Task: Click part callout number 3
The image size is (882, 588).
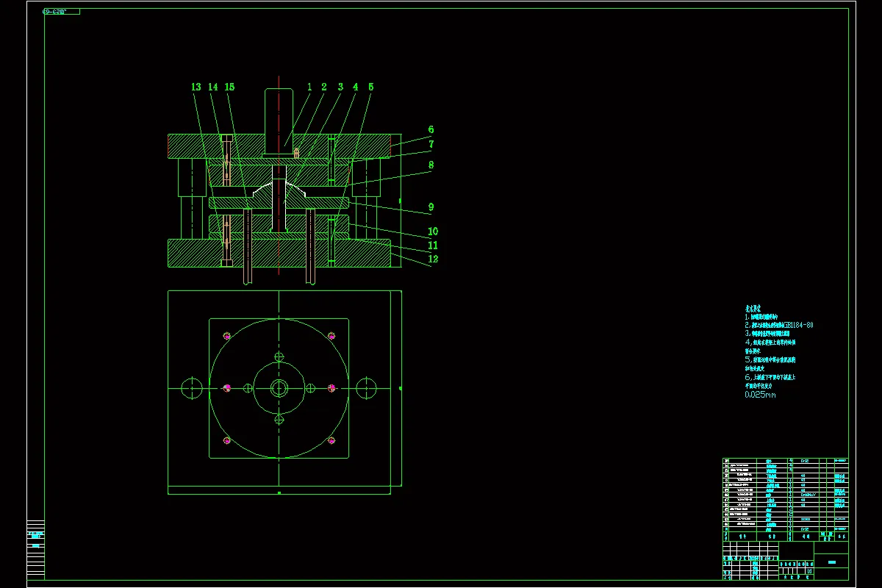Action: (340, 87)
